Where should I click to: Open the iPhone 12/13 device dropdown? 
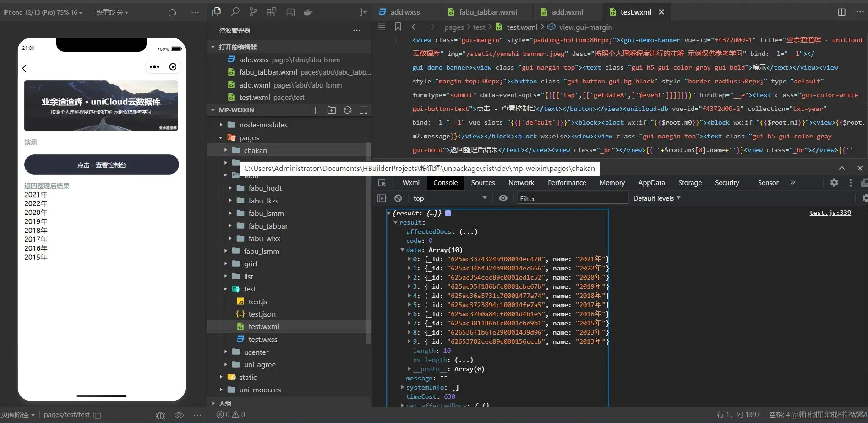click(x=43, y=12)
